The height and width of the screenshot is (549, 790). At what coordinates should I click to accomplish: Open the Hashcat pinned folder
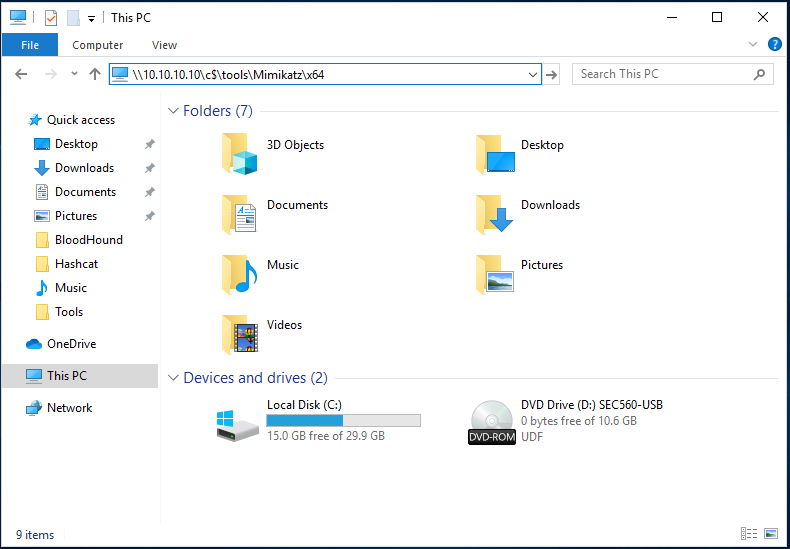(76, 264)
